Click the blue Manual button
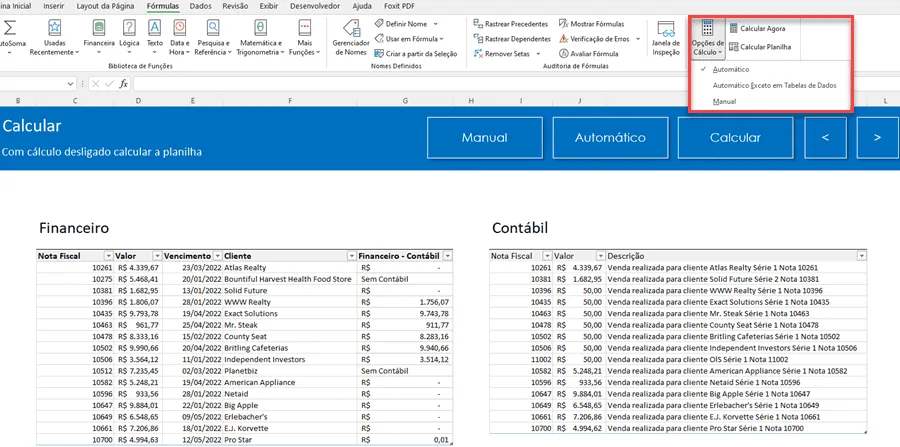Screen dimensions: 900x447 (484, 138)
